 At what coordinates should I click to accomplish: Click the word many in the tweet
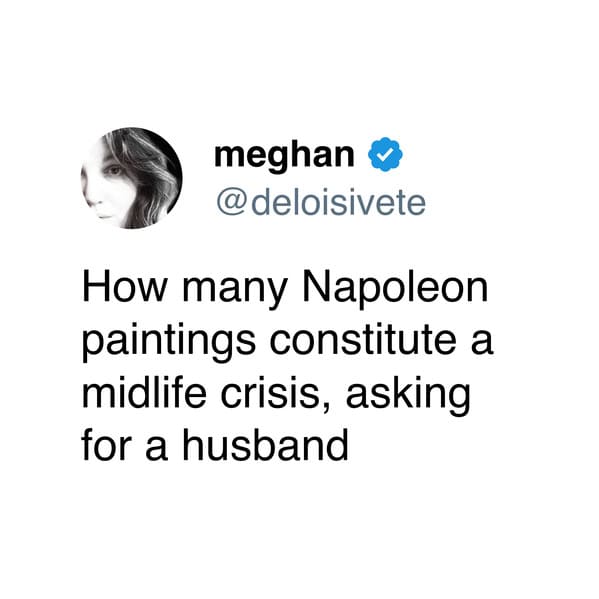(x=235, y=290)
